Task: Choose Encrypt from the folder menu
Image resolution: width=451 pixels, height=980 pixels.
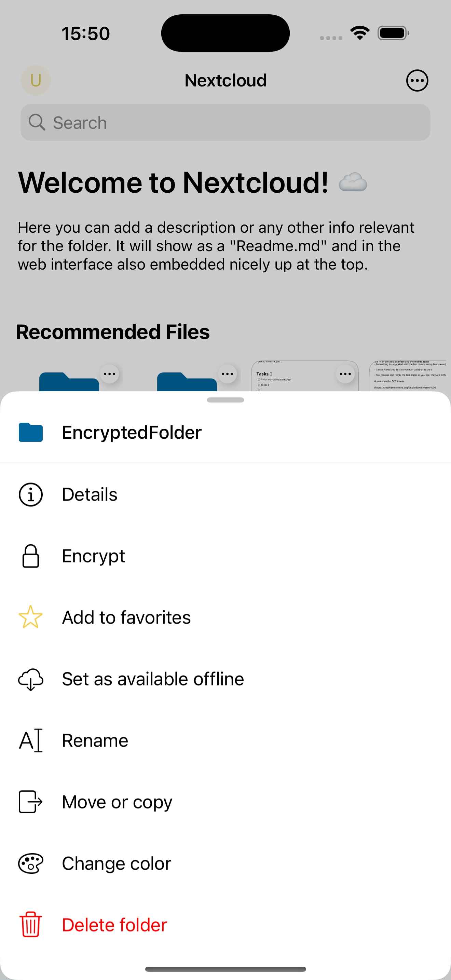Action: point(94,556)
